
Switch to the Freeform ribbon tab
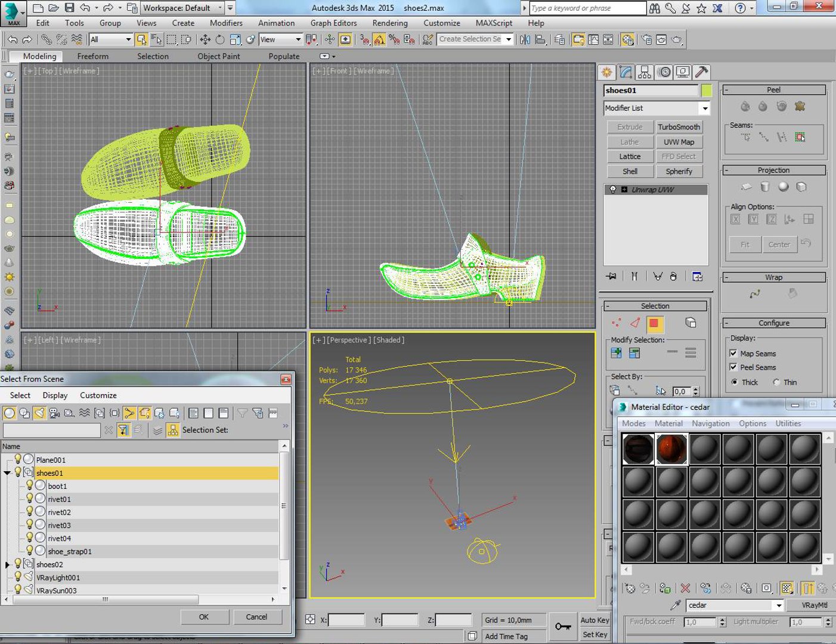tap(93, 56)
